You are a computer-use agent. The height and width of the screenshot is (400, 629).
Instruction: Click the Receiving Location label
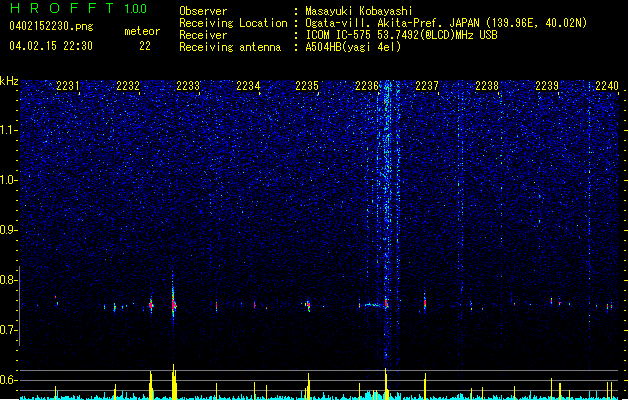click(233, 23)
